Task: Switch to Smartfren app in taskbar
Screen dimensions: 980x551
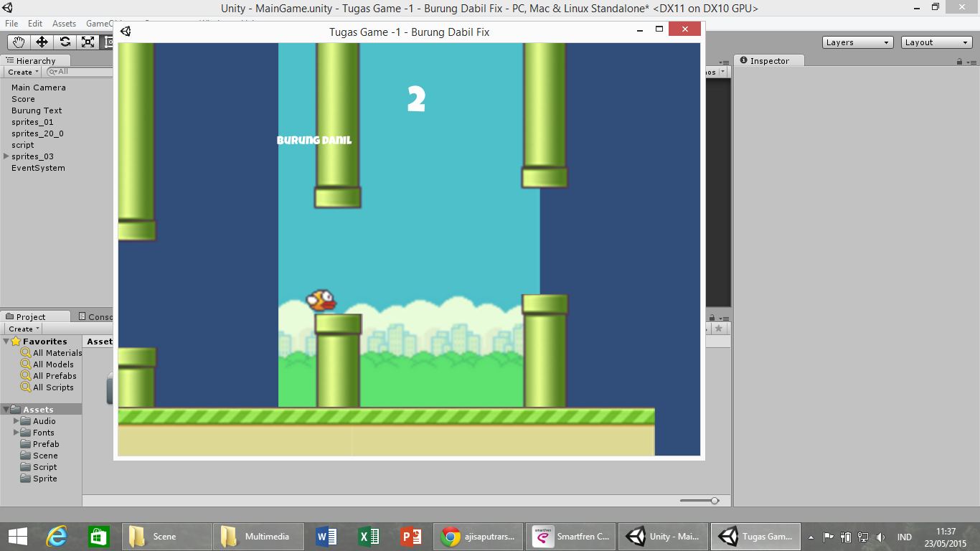Action: 571,536
